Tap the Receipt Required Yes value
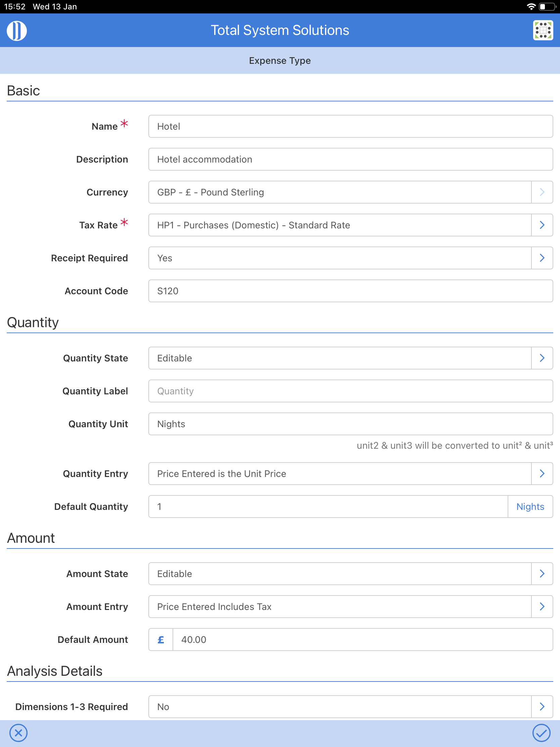The width and height of the screenshot is (560, 747). coord(340,258)
